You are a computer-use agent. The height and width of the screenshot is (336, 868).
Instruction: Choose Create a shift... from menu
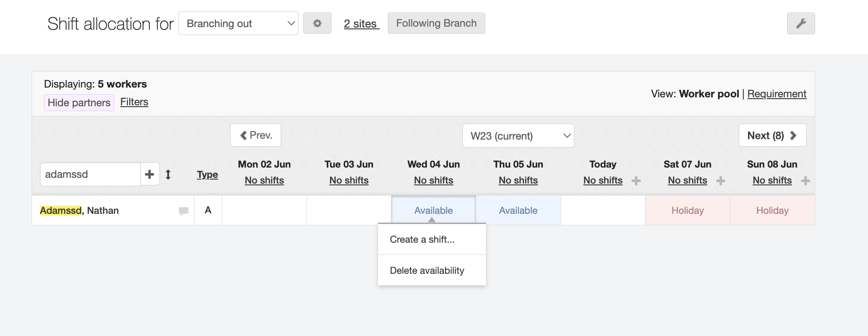pos(422,240)
